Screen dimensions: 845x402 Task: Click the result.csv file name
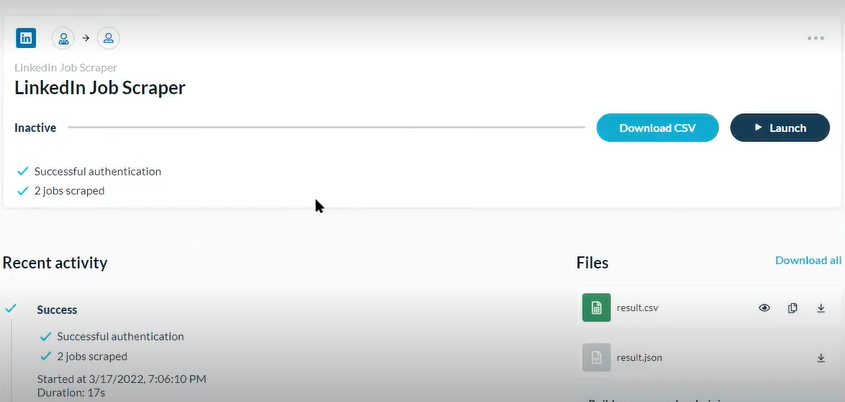tap(638, 308)
